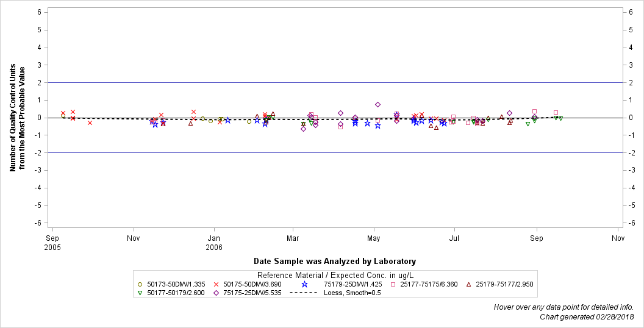Image resolution: width=644 pixels, height=328 pixels.
Task: Select the first olive circle point in September 2005
Action: pos(63,116)
